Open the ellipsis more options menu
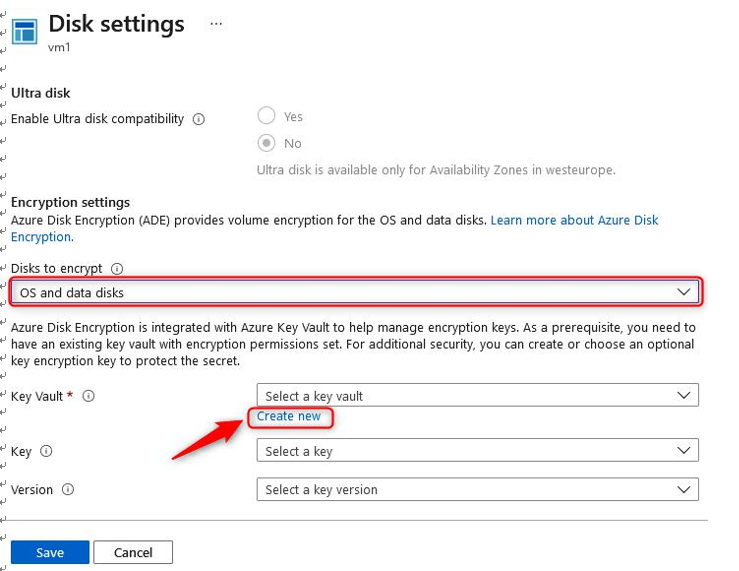Screen dimensions: 739x571 (216, 24)
